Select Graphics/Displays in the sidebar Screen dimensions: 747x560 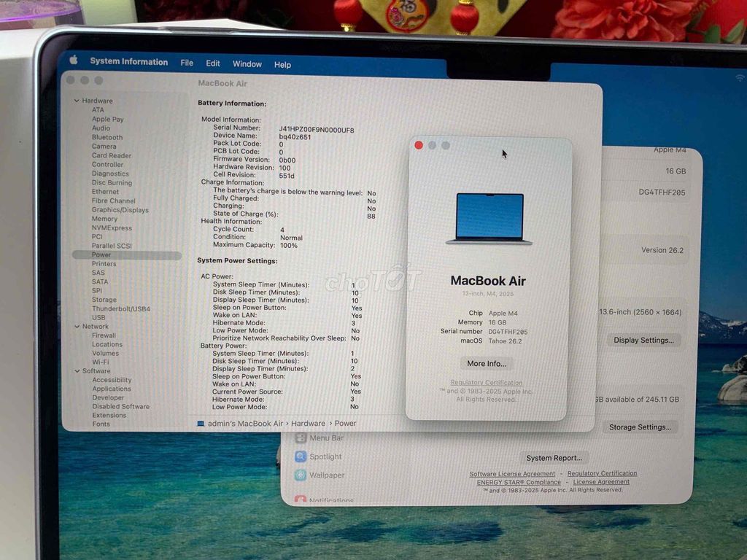[x=120, y=210]
